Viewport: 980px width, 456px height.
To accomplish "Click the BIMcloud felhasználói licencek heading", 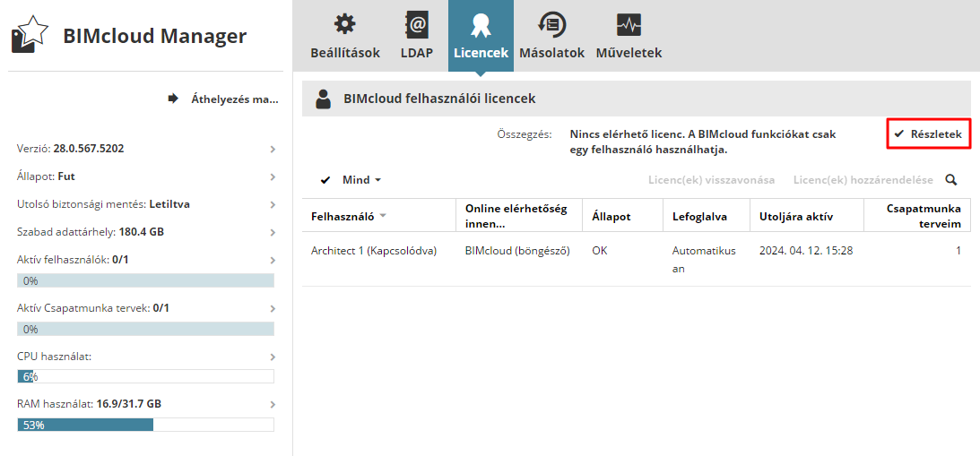I will point(439,99).
